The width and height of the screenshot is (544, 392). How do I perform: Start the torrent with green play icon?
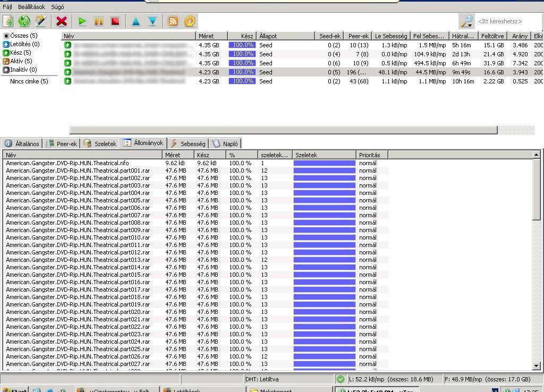pos(82,21)
